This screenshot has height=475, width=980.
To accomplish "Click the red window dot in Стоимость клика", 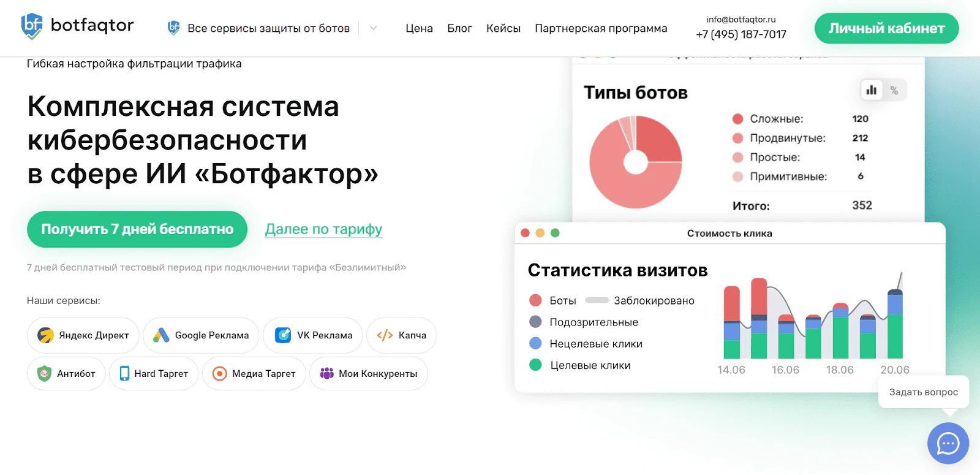I will tap(525, 233).
